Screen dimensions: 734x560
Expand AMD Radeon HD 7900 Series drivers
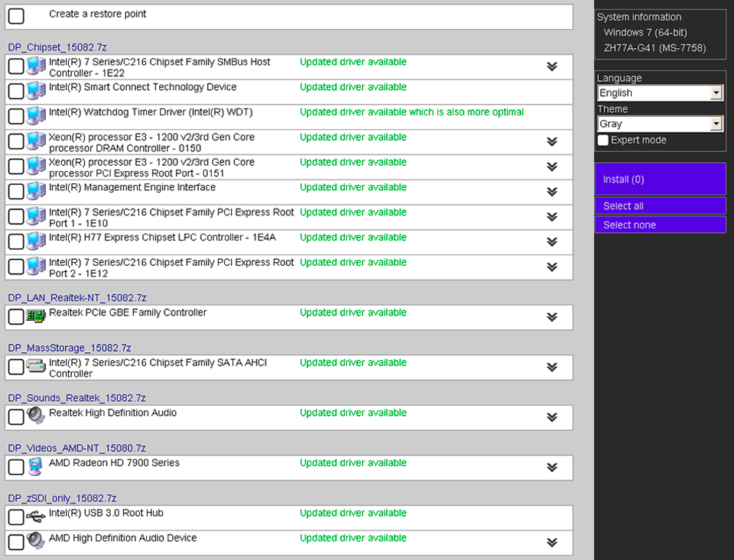pos(552,468)
